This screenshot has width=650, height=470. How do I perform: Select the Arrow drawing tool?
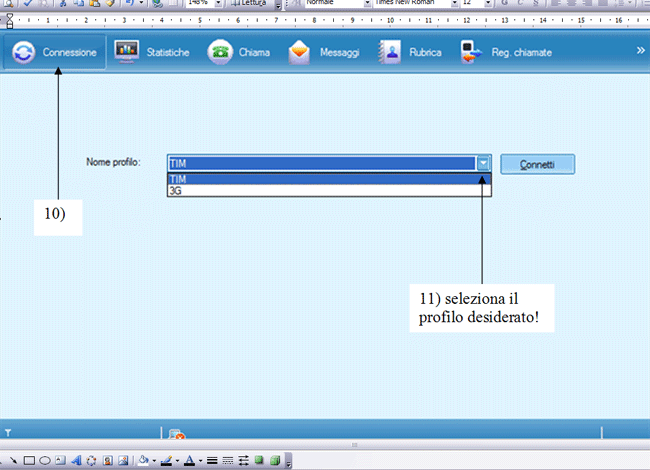(14, 461)
